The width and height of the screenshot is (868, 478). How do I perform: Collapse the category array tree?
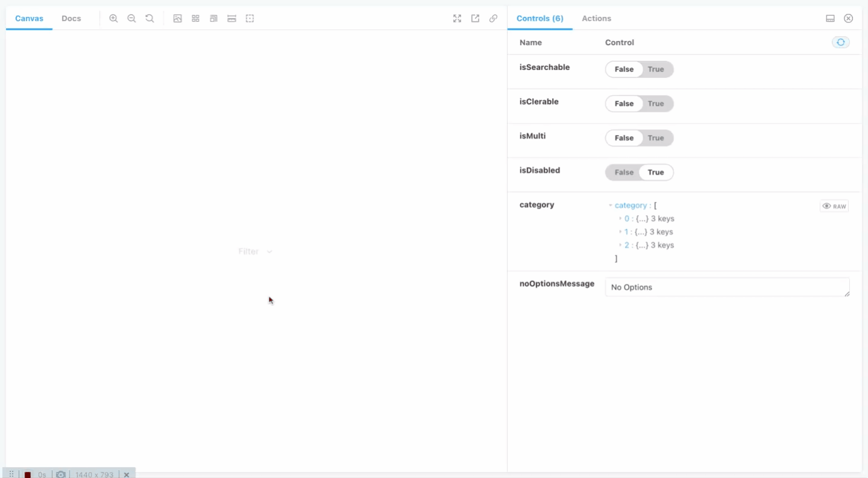pos(611,206)
